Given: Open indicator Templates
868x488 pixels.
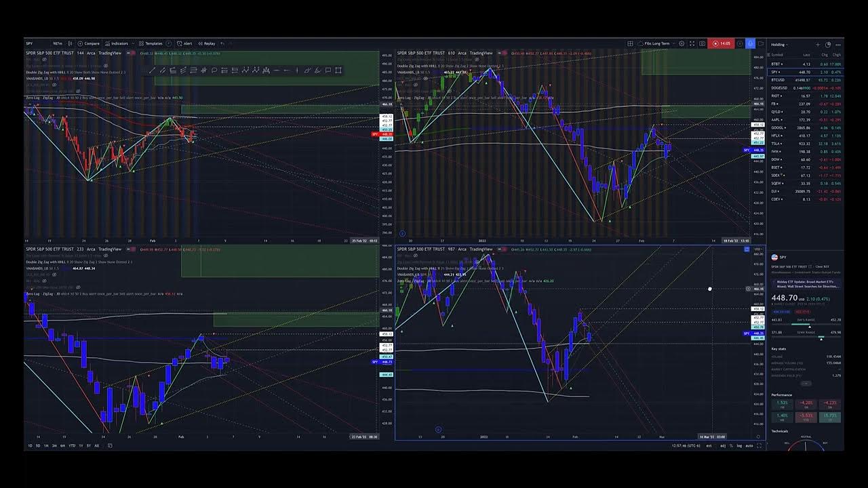Looking at the screenshot, I should click(150, 43).
